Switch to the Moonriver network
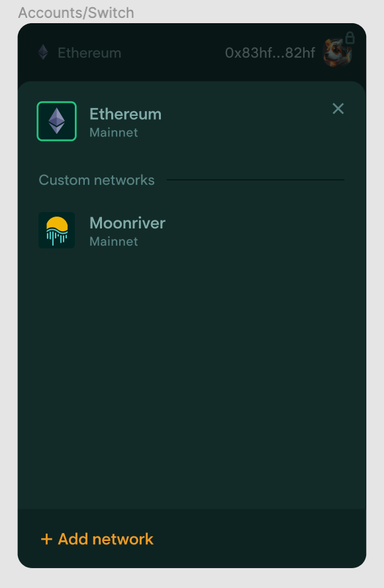This screenshot has width=384, height=588. tap(127, 230)
